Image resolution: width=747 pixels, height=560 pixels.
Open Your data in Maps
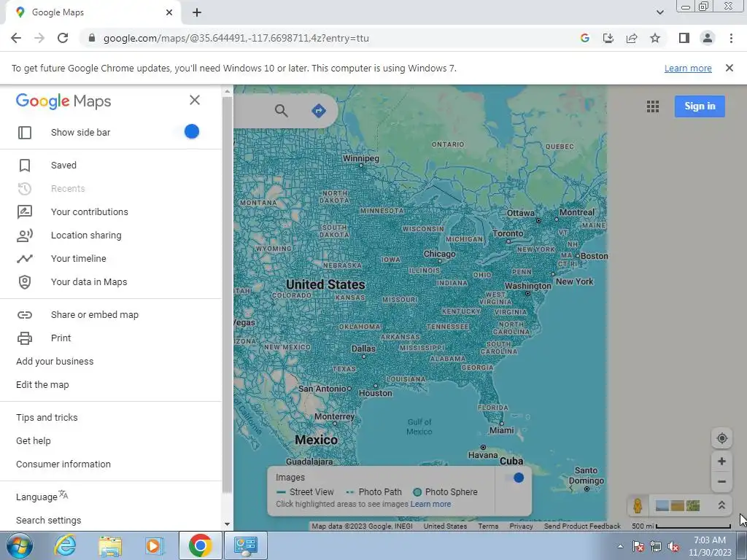[89, 282]
